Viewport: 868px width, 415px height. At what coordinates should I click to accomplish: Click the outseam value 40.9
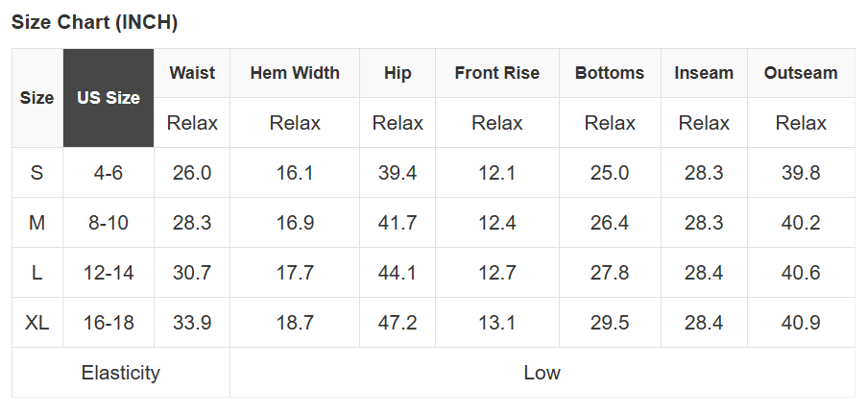point(801,323)
